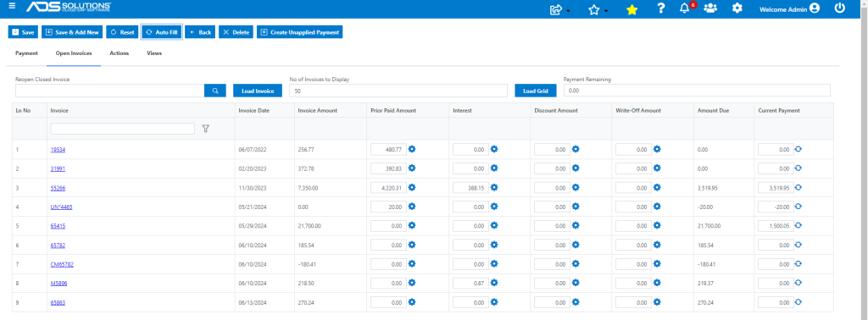
Task: Open invoice link 65863
Action: click(58, 302)
